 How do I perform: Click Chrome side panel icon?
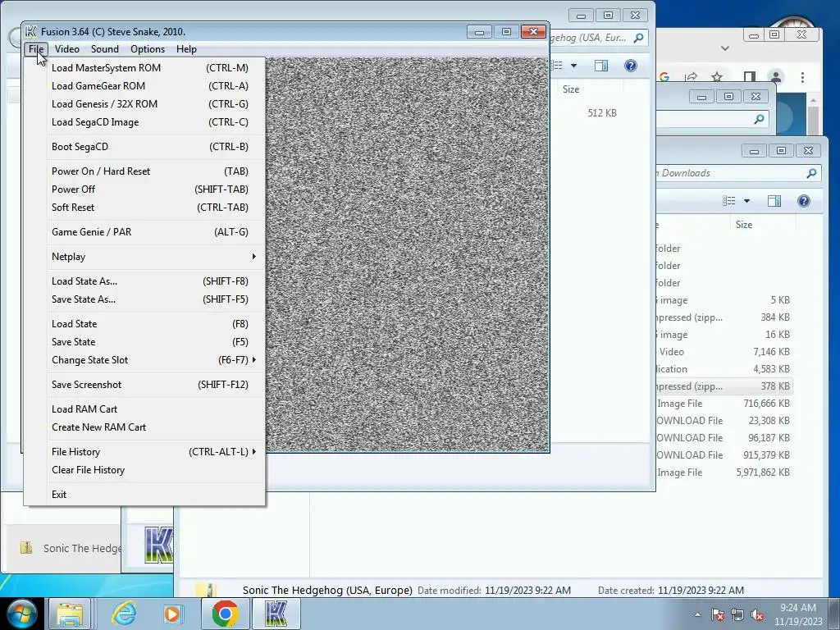(x=750, y=77)
